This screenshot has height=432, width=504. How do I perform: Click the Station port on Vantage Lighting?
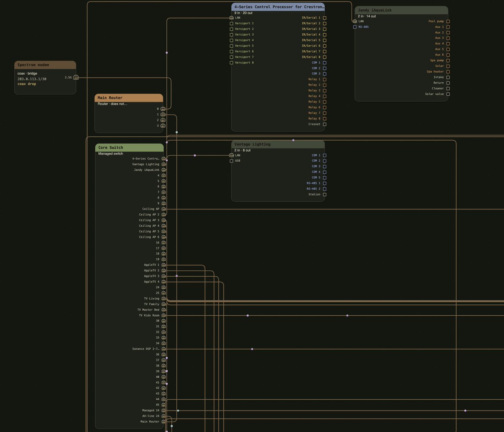click(x=325, y=194)
